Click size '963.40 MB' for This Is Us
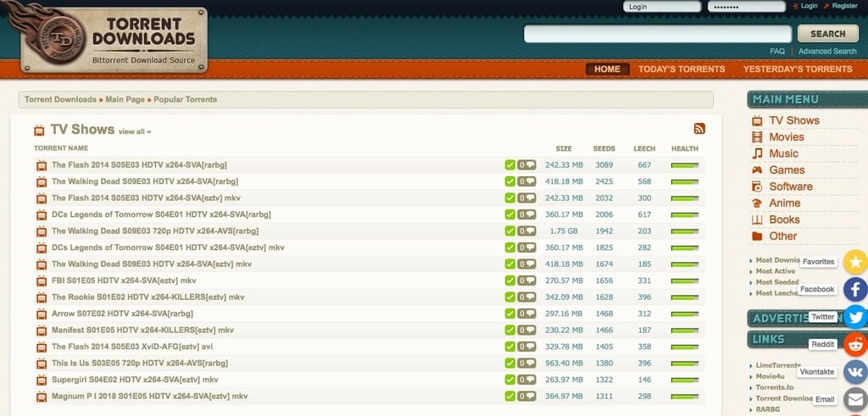The width and height of the screenshot is (868, 416). (564, 363)
